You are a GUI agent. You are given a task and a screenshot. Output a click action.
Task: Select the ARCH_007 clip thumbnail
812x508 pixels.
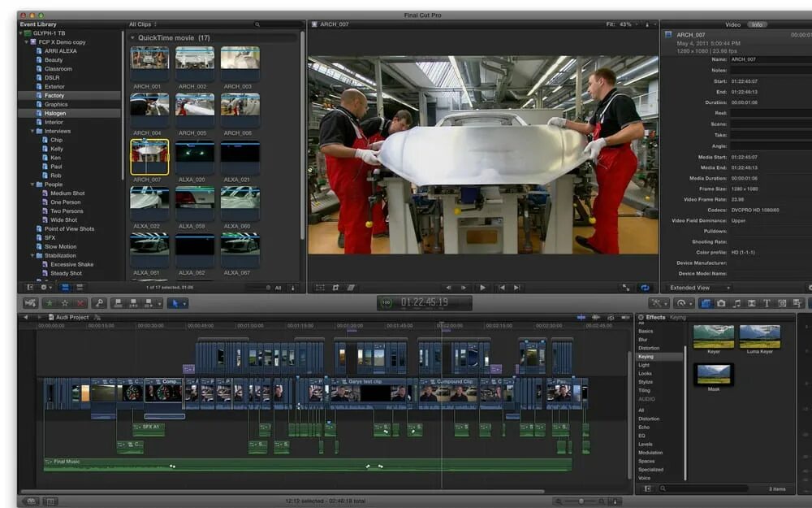pyautogui.click(x=149, y=154)
